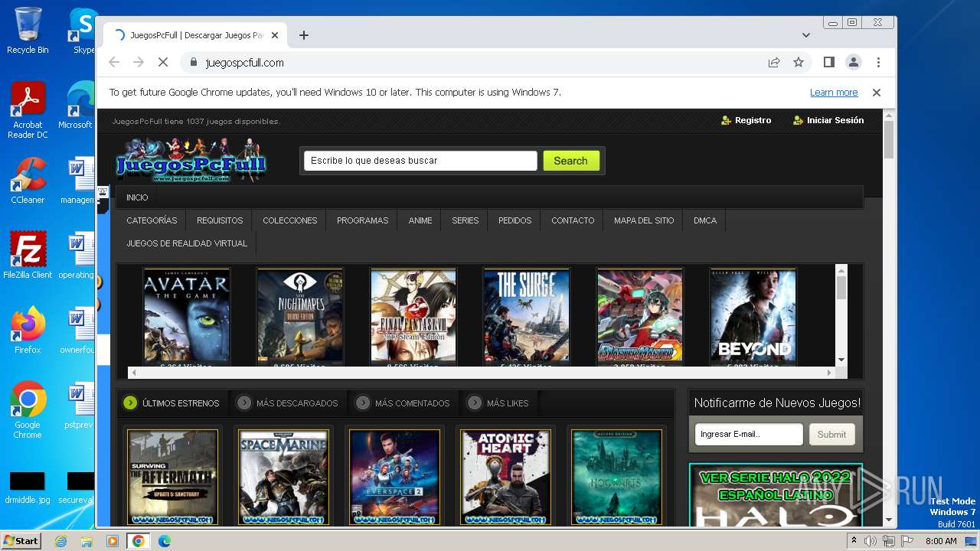Open a new Chrome tab

pos(304,35)
